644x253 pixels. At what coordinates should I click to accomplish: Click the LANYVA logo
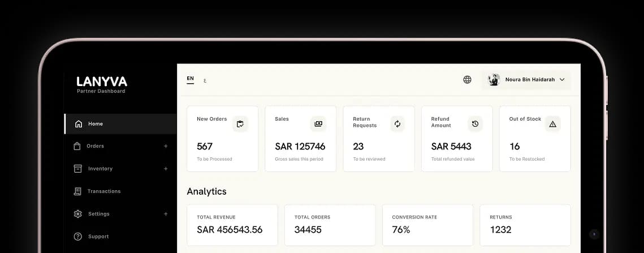pos(102,82)
